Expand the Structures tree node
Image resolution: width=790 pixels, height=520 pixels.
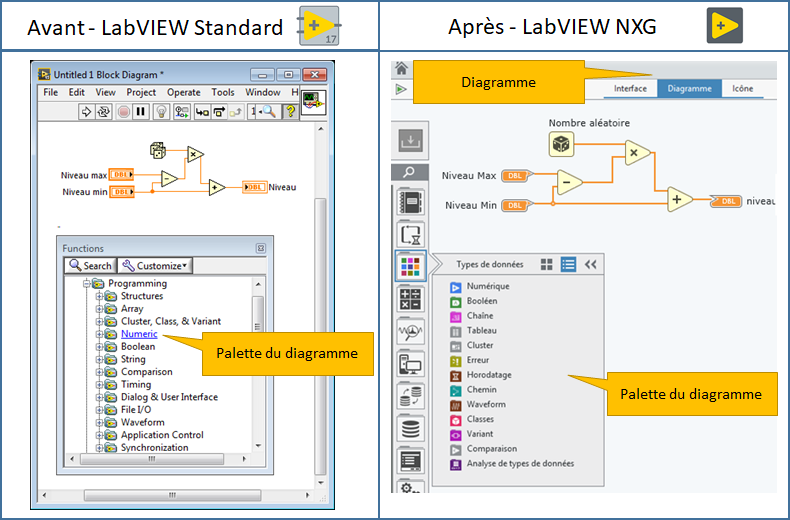click(99, 296)
